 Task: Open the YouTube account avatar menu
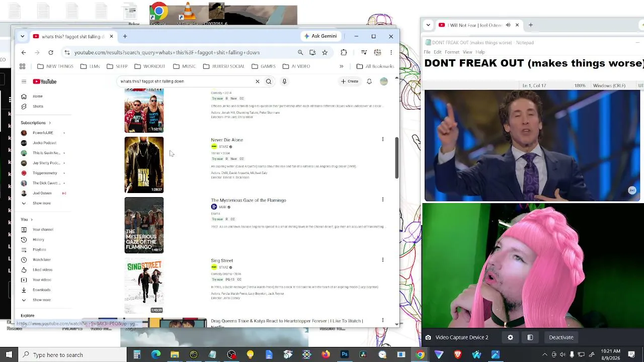coord(384,81)
